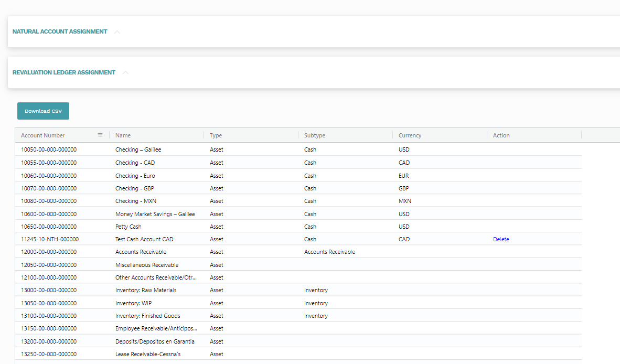Sort by the Name column header

[123, 135]
